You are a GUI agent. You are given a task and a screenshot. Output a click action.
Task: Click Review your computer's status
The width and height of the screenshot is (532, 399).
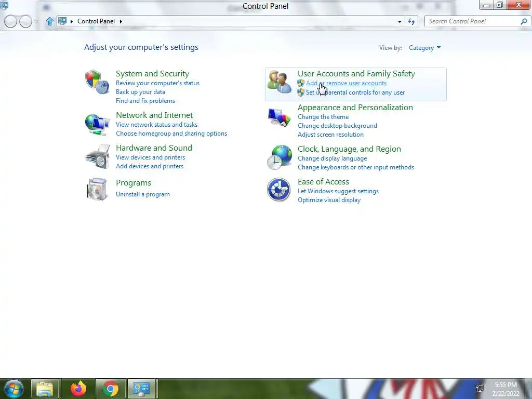157,83
